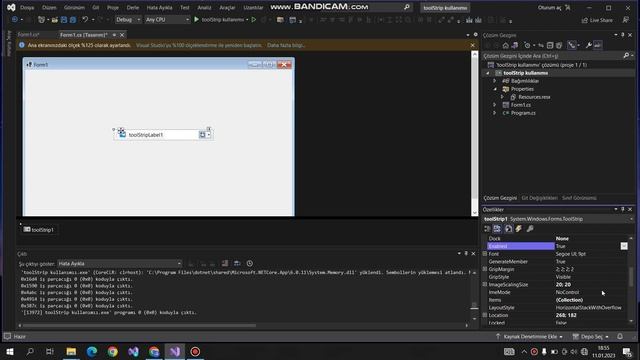
Task: Open Google Chrome from the taskbar
Action: point(113,351)
